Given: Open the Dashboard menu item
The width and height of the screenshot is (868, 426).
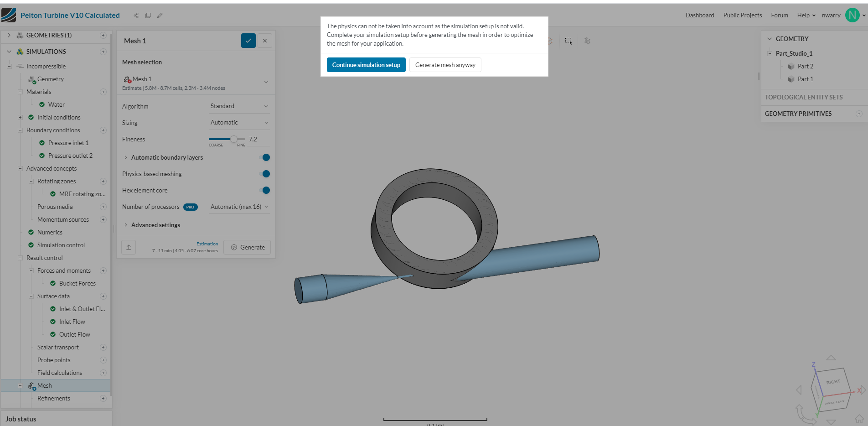Looking at the screenshot, I should pyautogui.click(x=700, y=15).
